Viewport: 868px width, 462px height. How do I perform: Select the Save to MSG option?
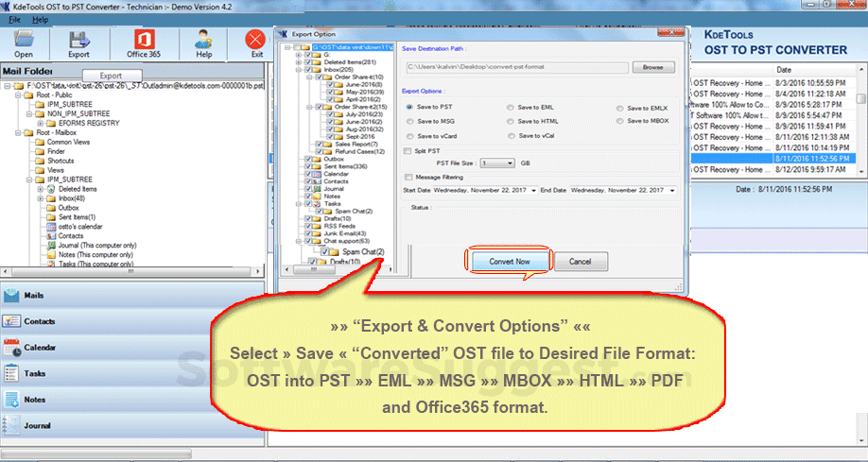pyautogui.click(x=409, y=121)
